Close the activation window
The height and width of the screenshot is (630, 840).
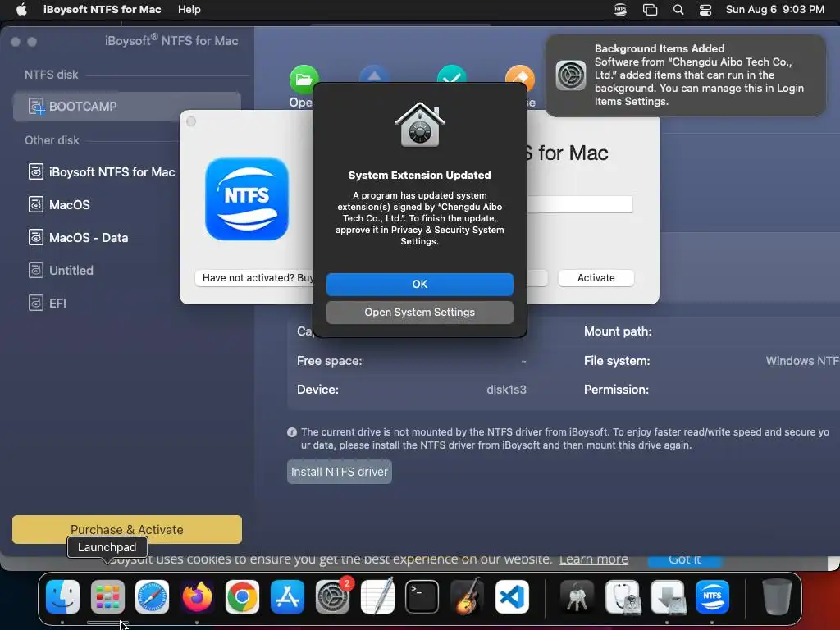(191, 121)
